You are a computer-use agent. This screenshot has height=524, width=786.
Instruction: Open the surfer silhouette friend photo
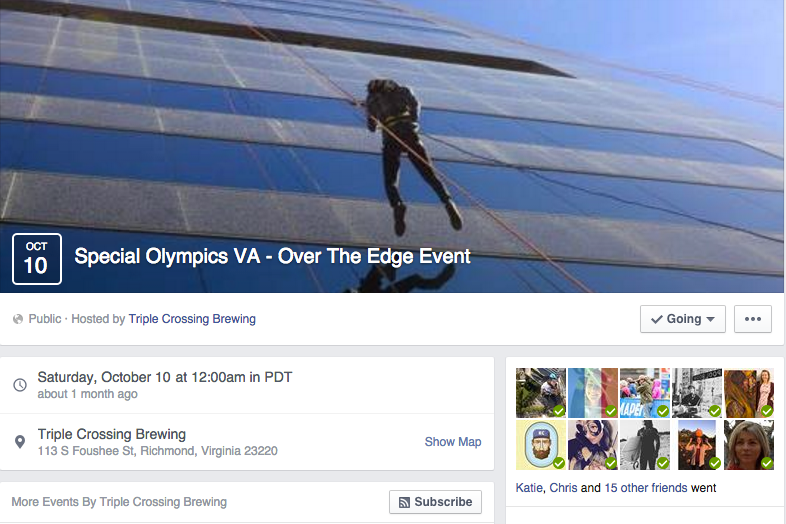(645, 445)
